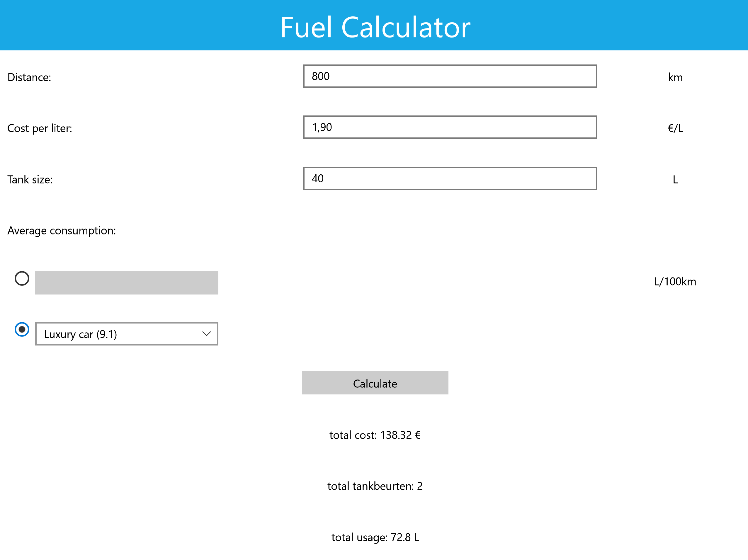Click the grey custom consumption text box

click(126, 283)
